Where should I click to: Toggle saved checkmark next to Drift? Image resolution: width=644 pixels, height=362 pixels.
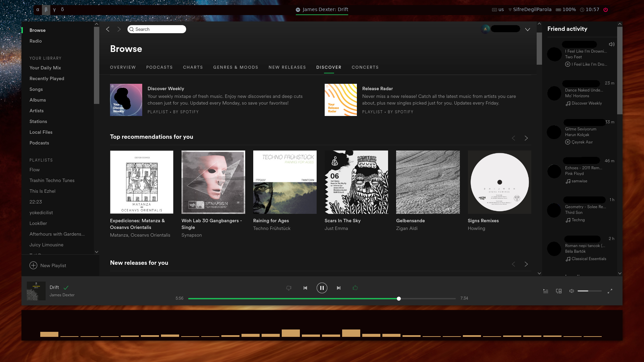point(66,288)
